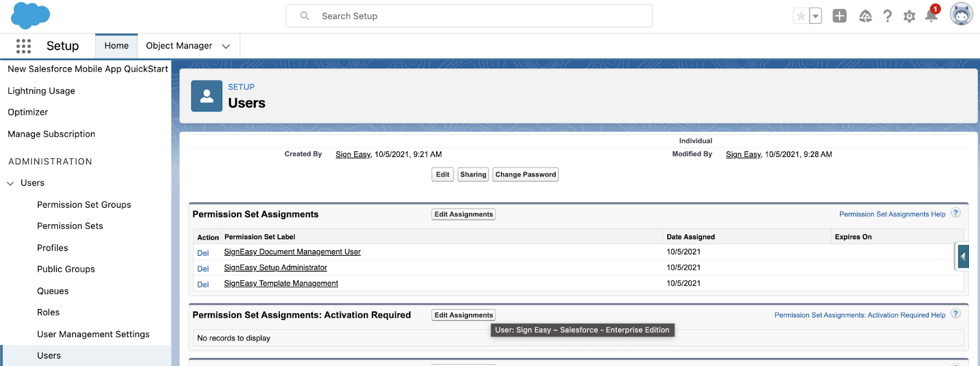The image size is (980, 366).
Task: Switch to the Home tab
Action: click(x=116, y=46)
